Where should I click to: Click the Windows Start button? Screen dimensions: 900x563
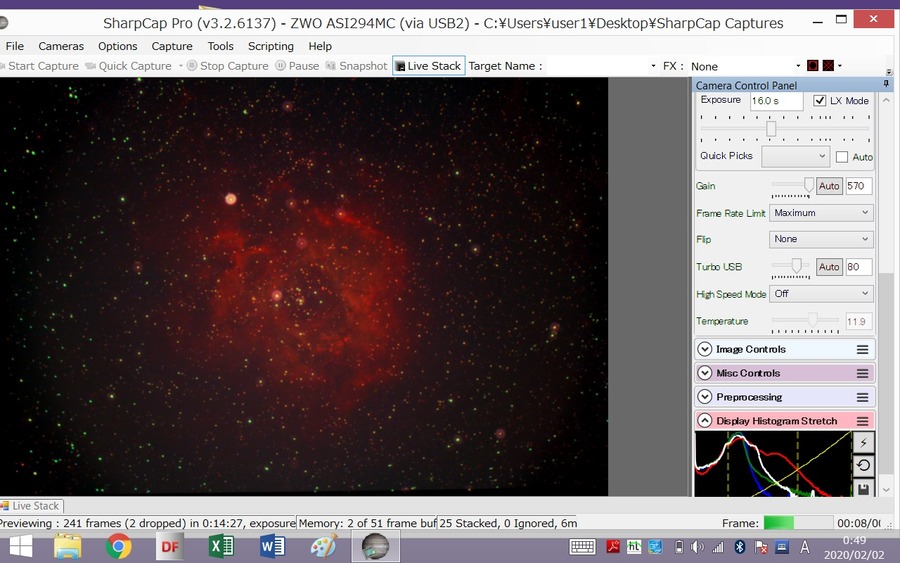21,546
